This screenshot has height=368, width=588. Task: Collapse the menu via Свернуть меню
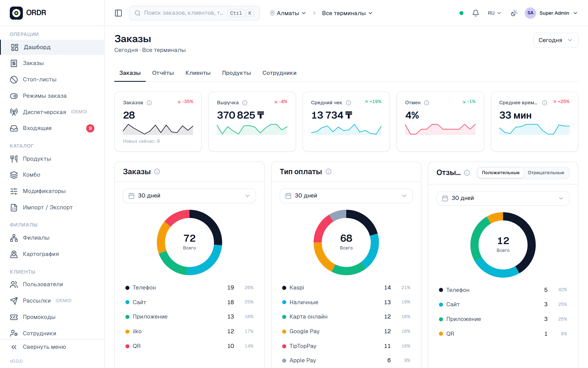[52, 347]
